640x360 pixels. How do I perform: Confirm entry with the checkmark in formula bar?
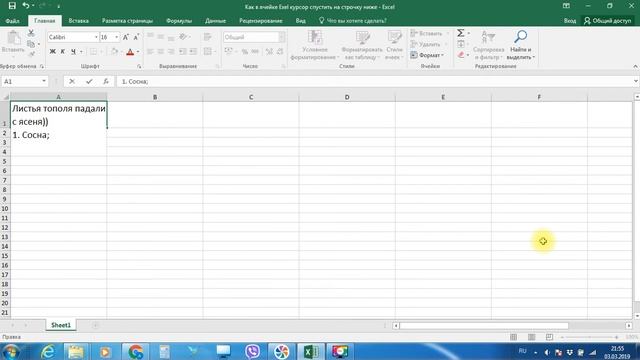coord(89,82)
